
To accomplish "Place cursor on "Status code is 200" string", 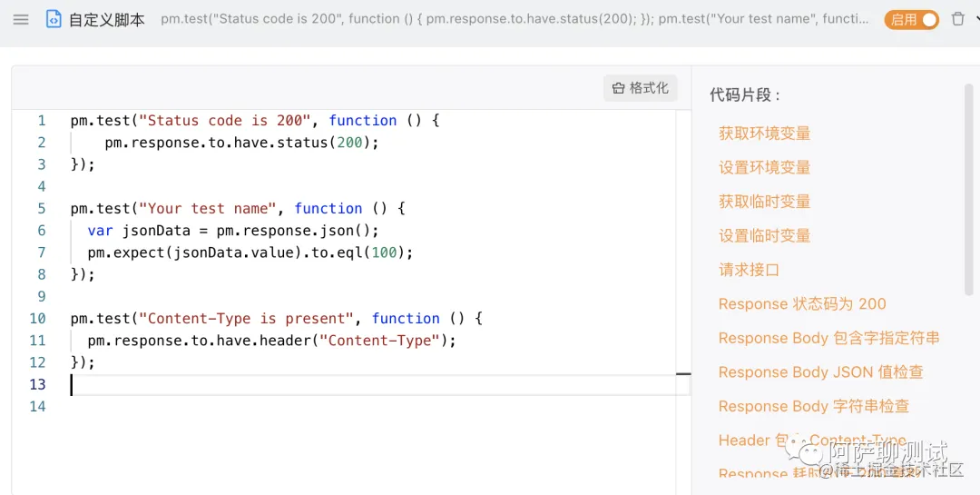I will 224,120.
